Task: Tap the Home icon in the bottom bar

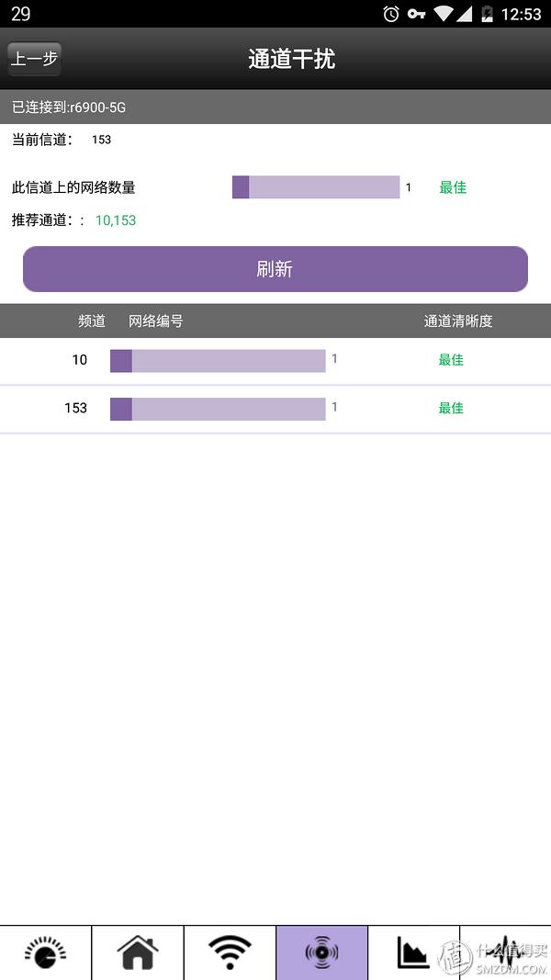Action: [x=136, y=952]
